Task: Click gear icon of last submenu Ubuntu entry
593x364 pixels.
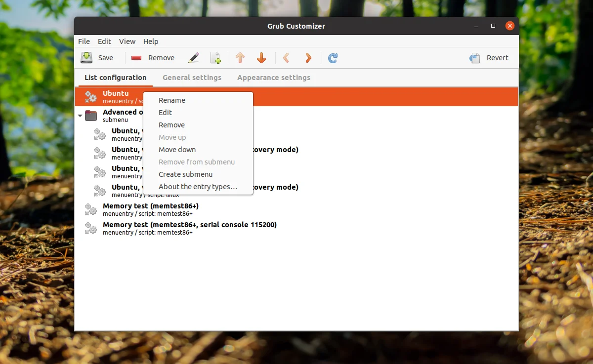Action: (99, 191)
